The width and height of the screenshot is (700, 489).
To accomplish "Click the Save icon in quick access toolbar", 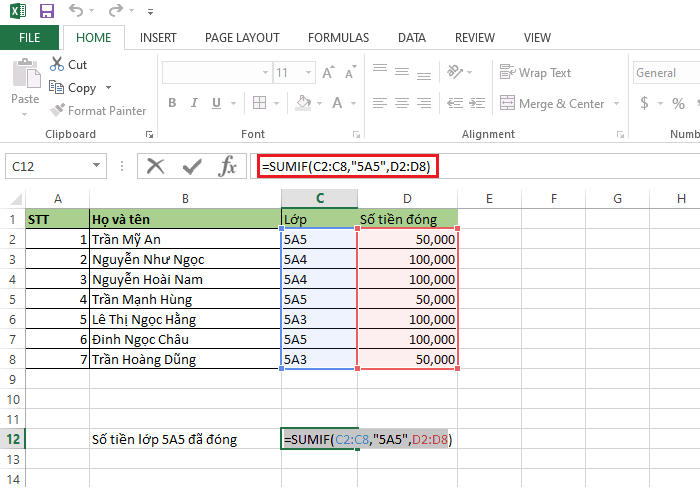I will tap(47, 11).
